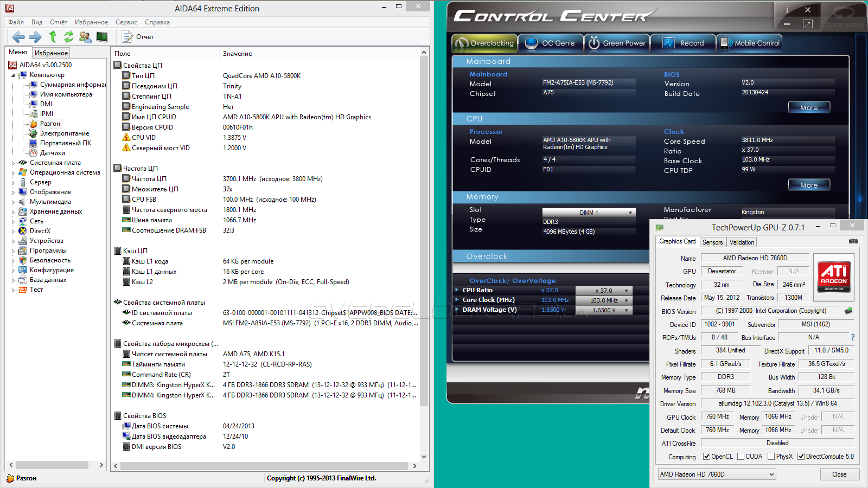Click the info 'i' icon in Control Center

pyautogui.click(x=787, y=10)
